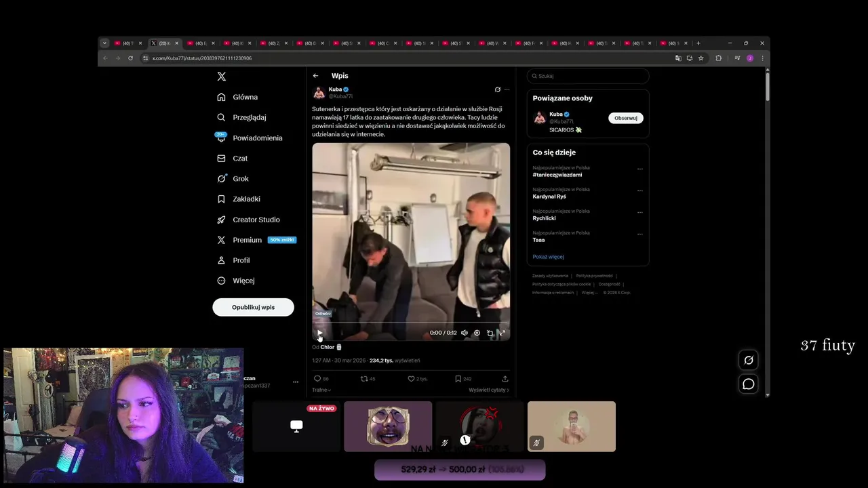Viewport: 868px width, 488px height.
Task: Bookmark page with star icon
Action: click(701, 58)
